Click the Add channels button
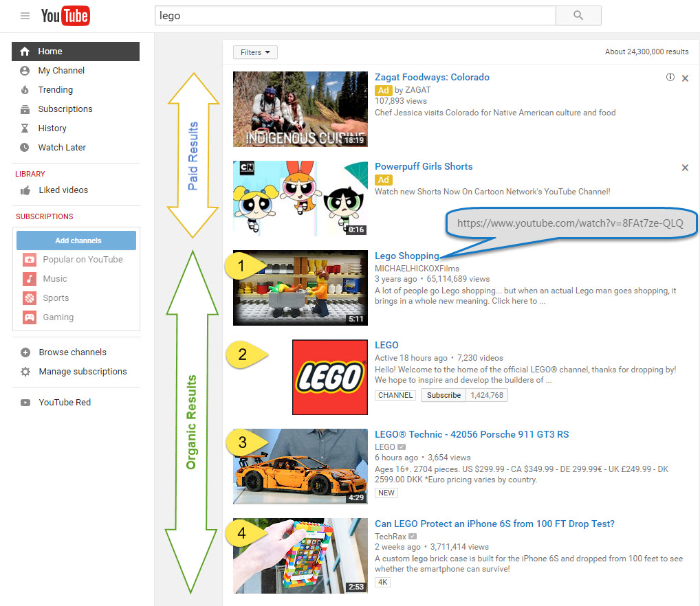This screenshot has height=606, width=700. 76,240
